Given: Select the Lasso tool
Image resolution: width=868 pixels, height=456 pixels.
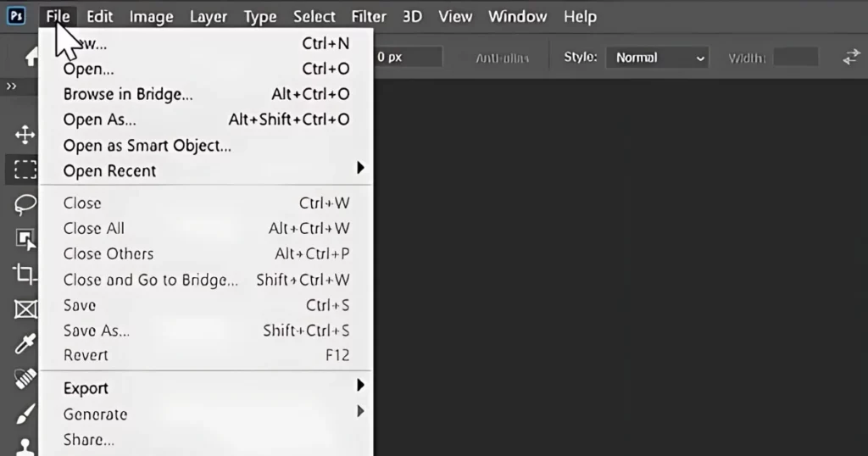Looking at the screenshot, I should (x=25, y=204).
